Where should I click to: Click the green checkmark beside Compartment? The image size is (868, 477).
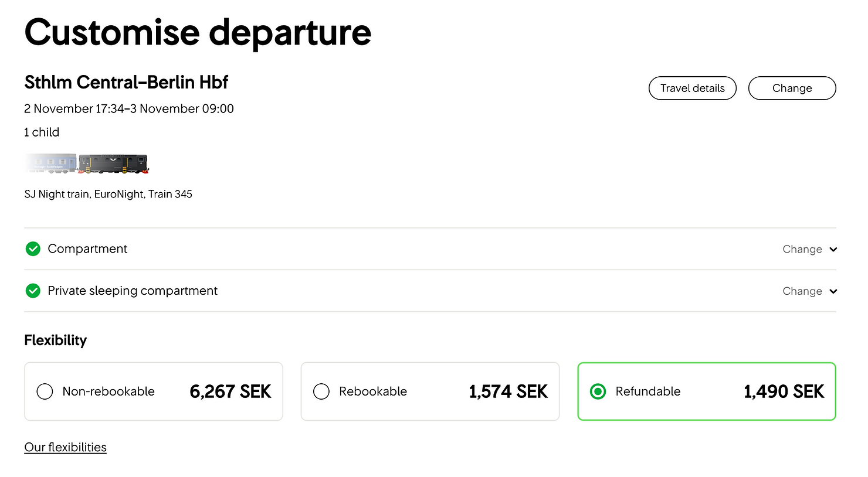pyautogui.click(x=33, y=249)
